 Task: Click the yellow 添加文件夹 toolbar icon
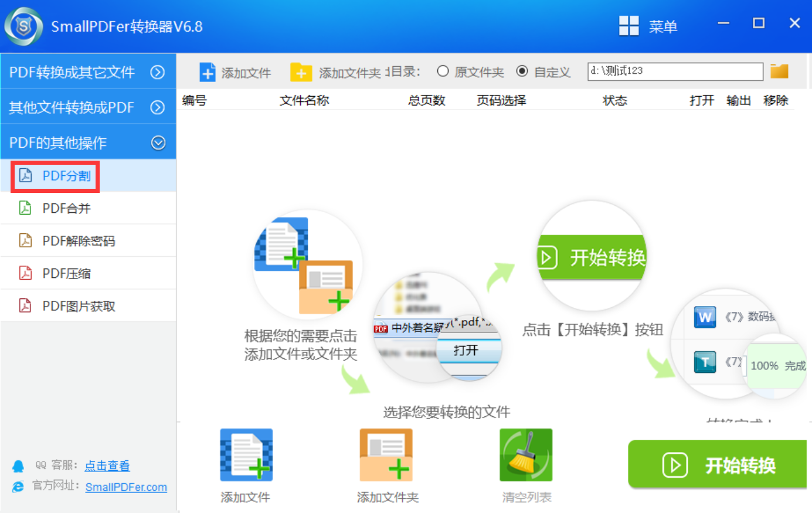(x=301, y=72)
